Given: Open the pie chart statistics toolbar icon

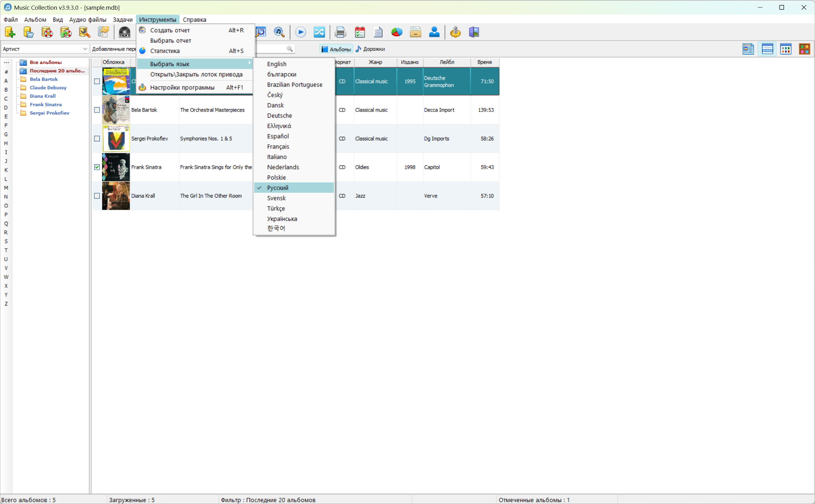Looking at the screenshot, I should 397,32.
